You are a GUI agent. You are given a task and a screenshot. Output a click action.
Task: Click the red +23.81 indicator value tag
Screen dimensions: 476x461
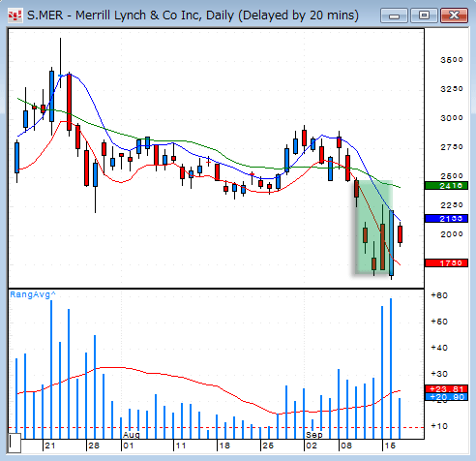coord(446,389)
